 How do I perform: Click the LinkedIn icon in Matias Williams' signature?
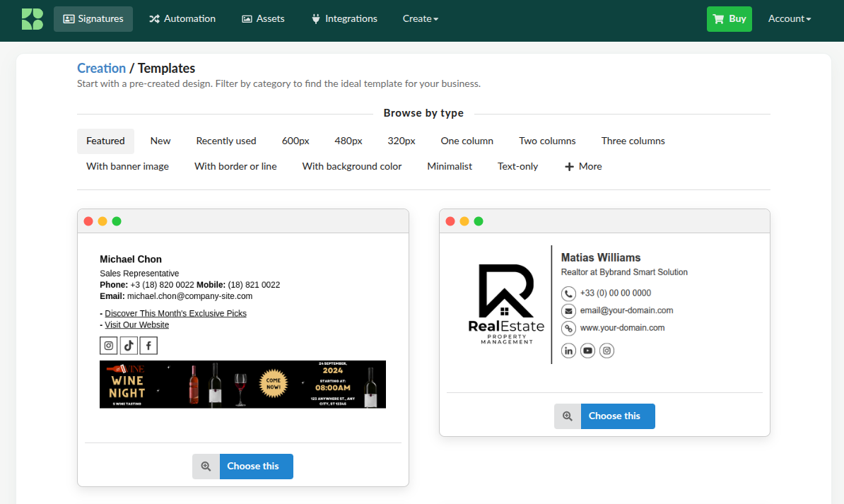(568, 351)
